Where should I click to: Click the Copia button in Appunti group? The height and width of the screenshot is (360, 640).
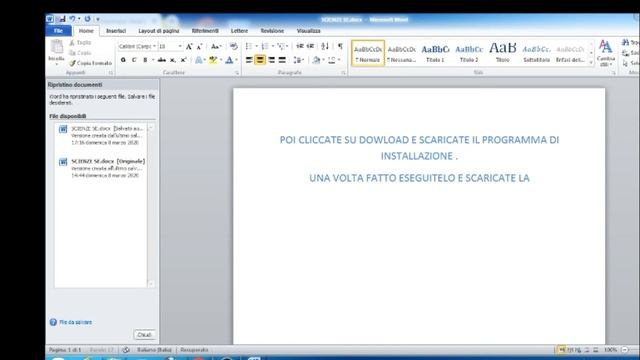[80, 53]
